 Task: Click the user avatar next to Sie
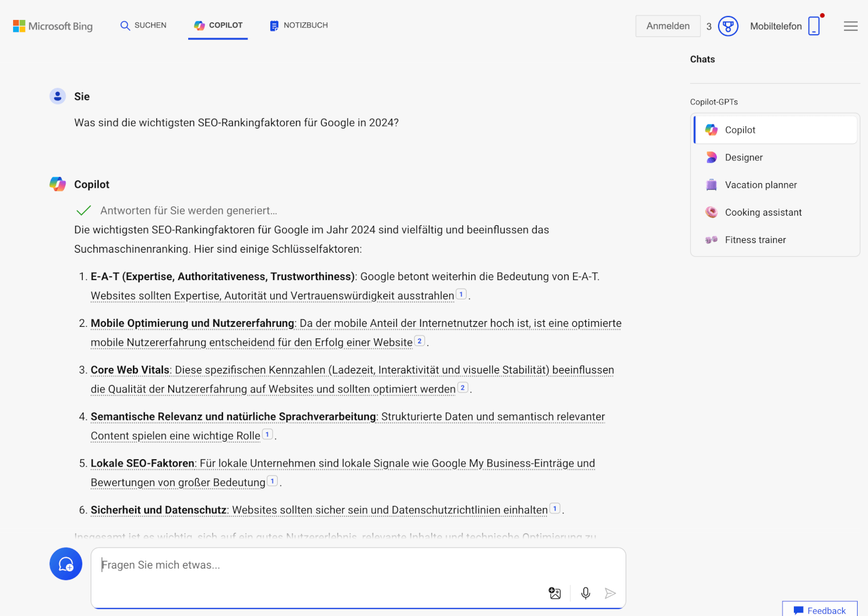[x=58, y=96]
